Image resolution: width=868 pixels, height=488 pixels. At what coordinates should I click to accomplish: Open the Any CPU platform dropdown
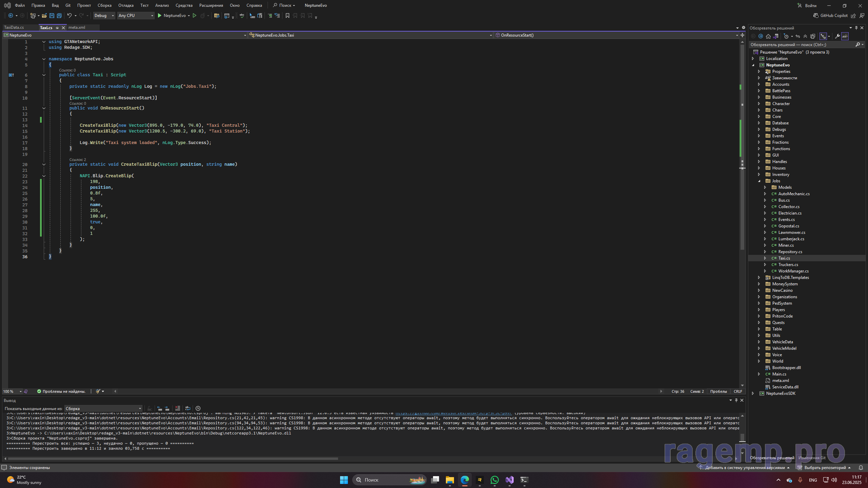tap(136, 16)
